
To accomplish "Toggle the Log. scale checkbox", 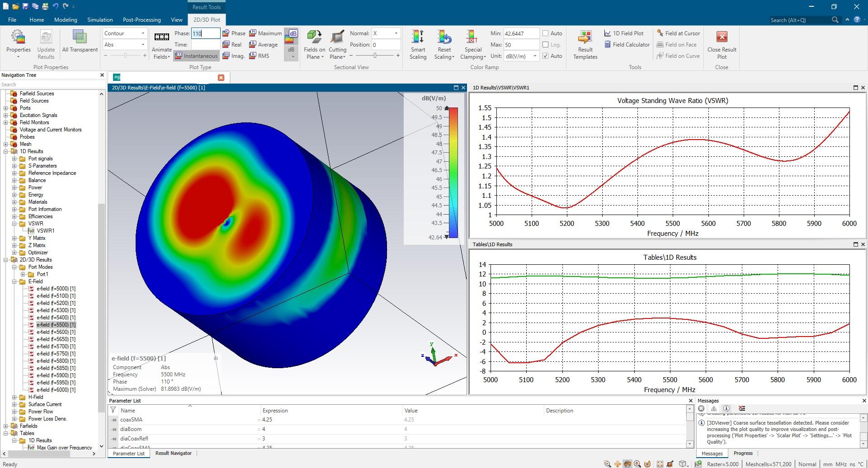I will (546, 45).
